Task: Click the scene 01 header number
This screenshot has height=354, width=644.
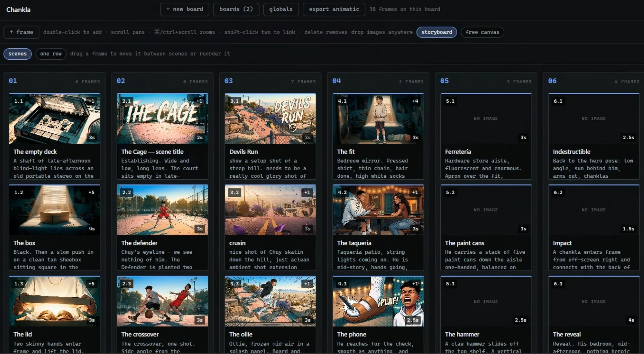Action: 13,81
